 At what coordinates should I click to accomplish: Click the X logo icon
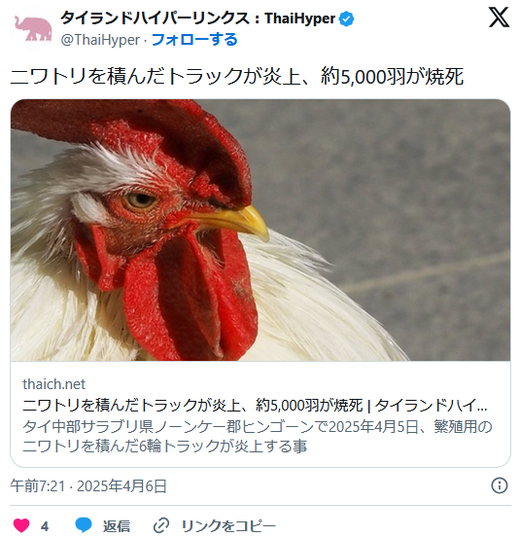click(x=498, y=18)
